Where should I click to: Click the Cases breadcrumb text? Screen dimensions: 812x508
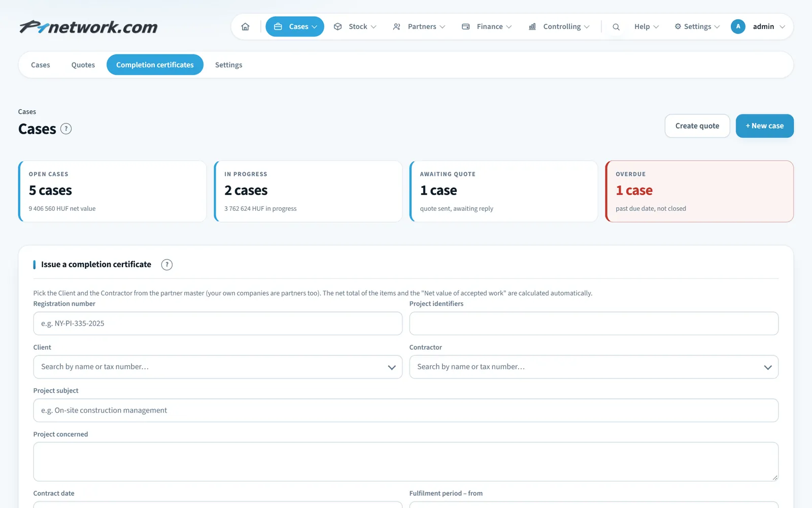(x=27, y=112)
